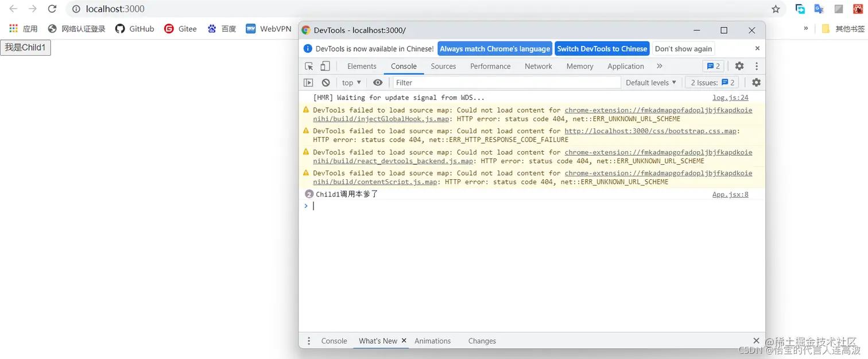Image resolution: width=868 pixels, height=359 pixels.
Task: Open the Default levels dropdown
Action: click(x=651, y=83)
